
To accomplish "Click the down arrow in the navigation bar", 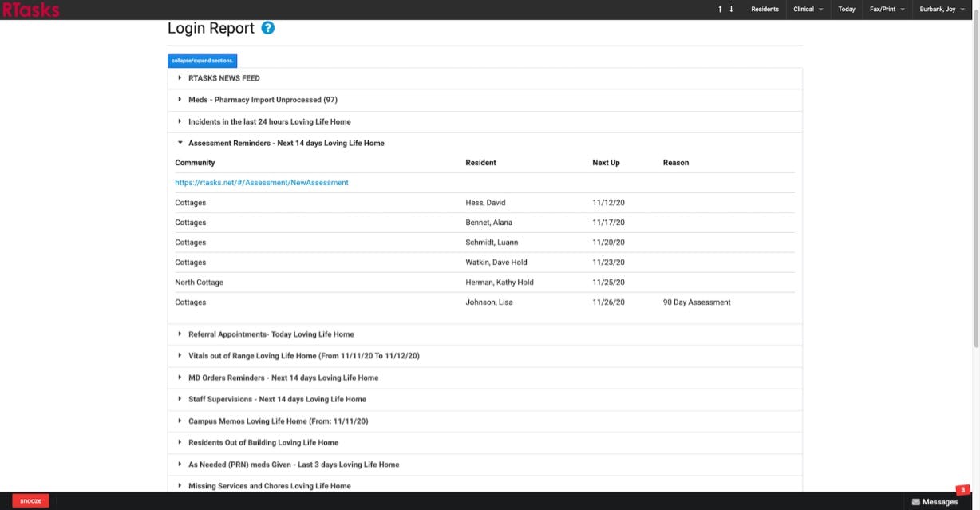I will 731,9.
